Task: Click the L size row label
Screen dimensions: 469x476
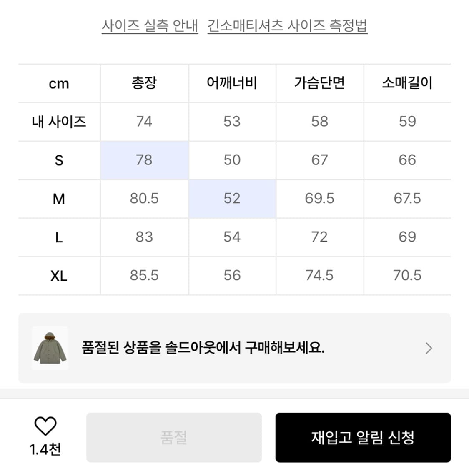Action: click(59, 237)
